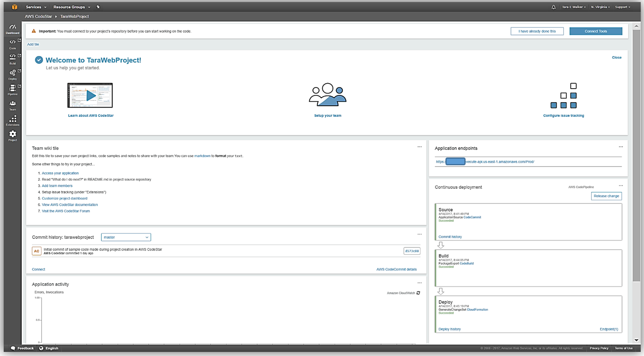This screenshot has height=356, width=644.
Task: Open the Team wiki tile options ellipsis
Action: point(419,147)
